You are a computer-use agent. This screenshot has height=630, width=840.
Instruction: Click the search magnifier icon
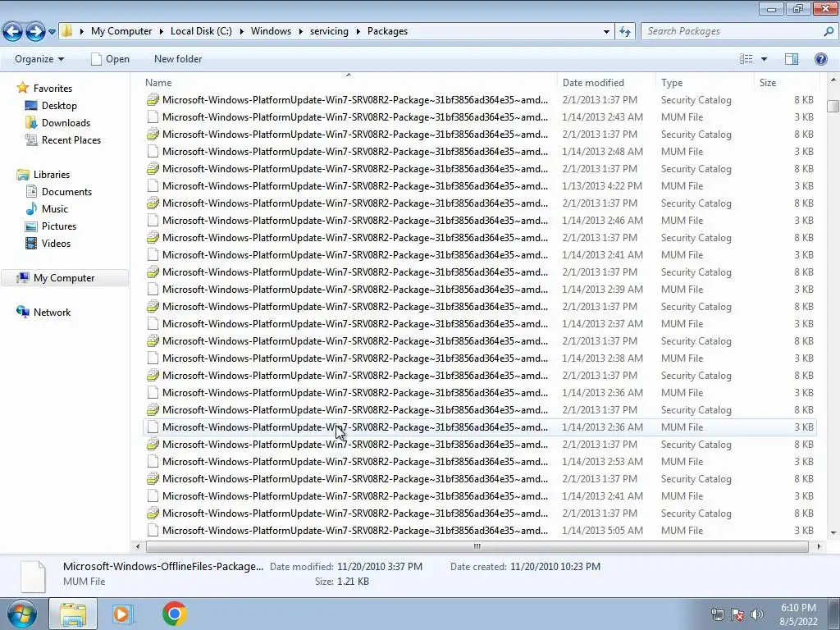pos(829,31)
